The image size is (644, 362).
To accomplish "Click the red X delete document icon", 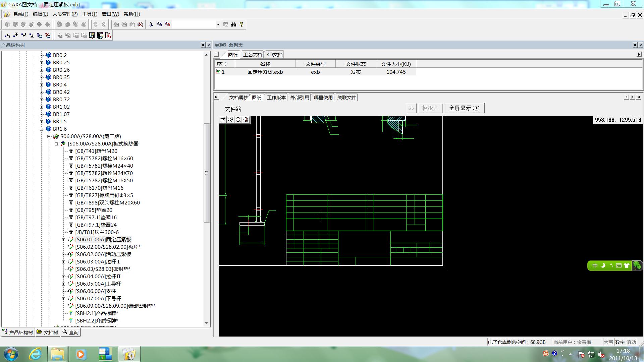I will [x=141, y=24].
